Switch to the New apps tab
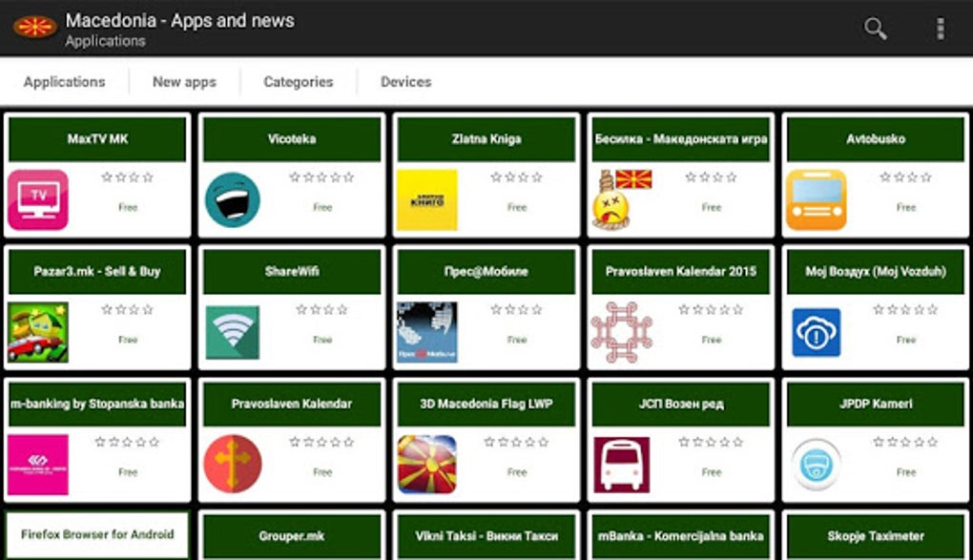 184,82
